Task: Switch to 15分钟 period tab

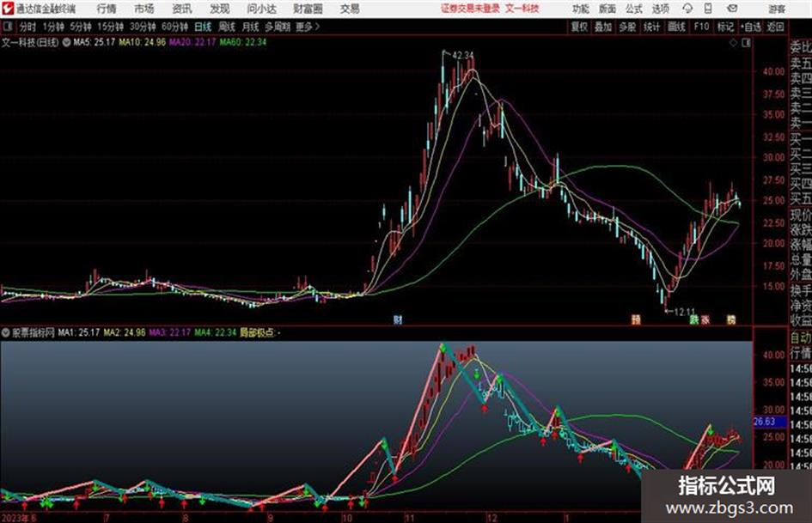Action: (x=111, y=27)
